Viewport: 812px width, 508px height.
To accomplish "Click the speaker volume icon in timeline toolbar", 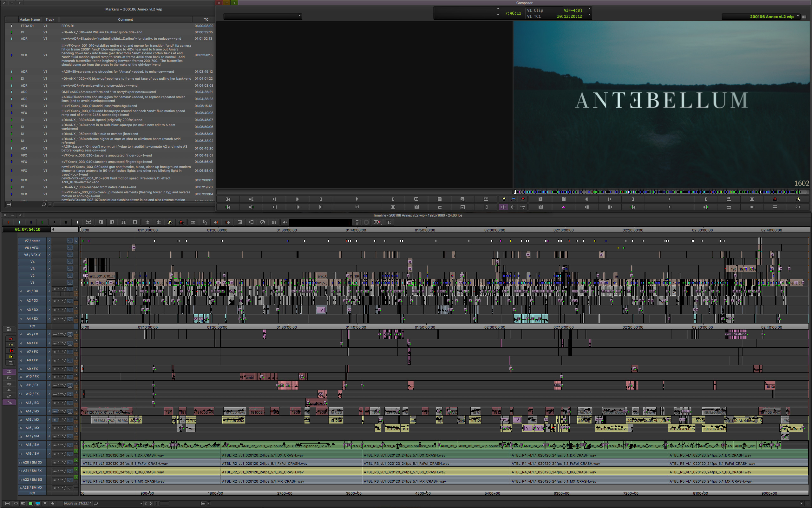I will (x=285, y=223).
